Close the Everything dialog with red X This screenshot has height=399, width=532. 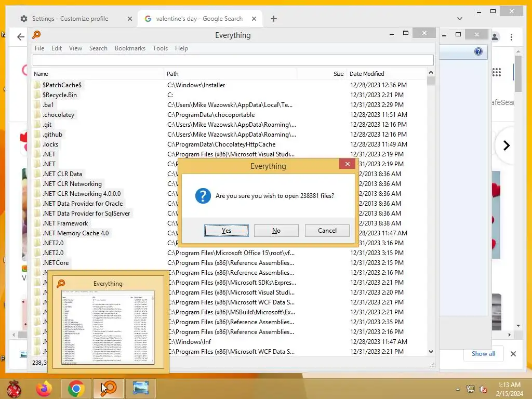[347, 164]
